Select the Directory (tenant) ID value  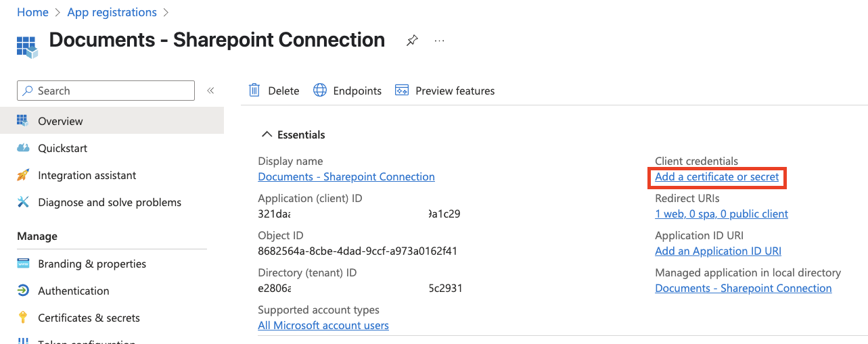point(361,288)
